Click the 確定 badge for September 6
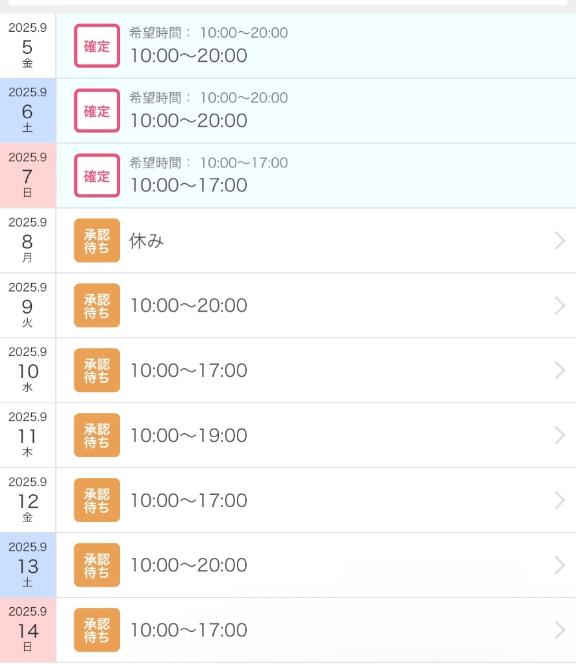The width and height of the screenshot is (576, 664). coord(97,111)
